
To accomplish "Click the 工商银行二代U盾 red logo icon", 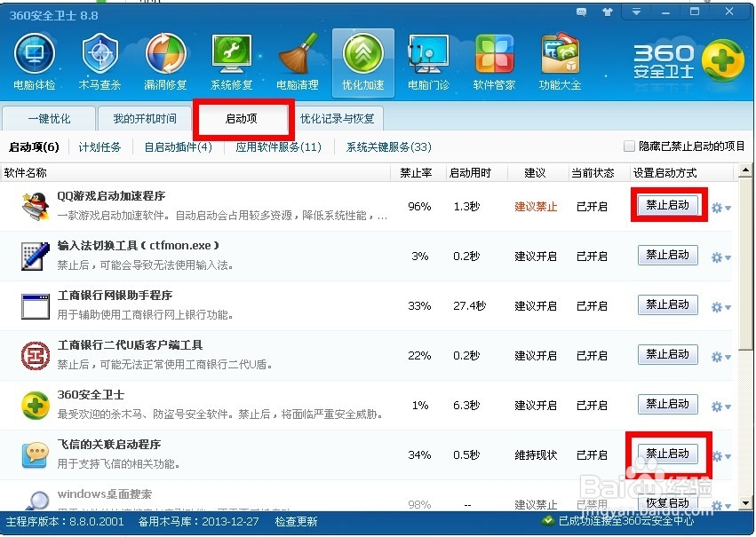I will (36, 356).
